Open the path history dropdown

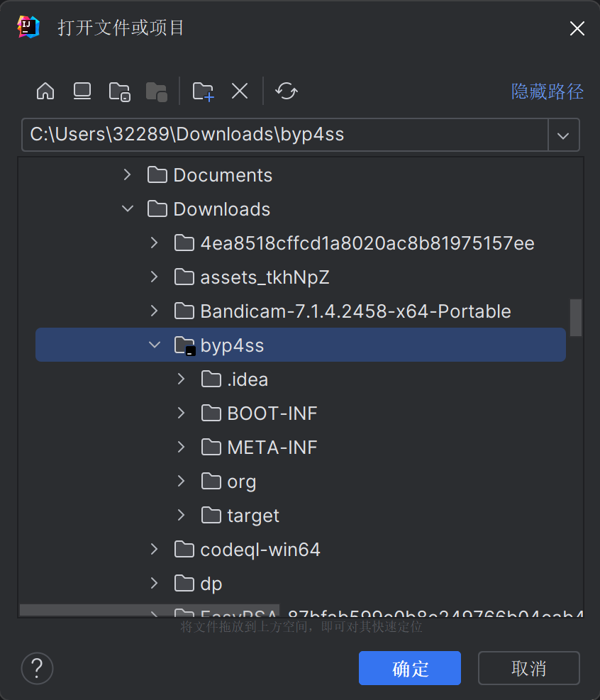click(563, 135)
